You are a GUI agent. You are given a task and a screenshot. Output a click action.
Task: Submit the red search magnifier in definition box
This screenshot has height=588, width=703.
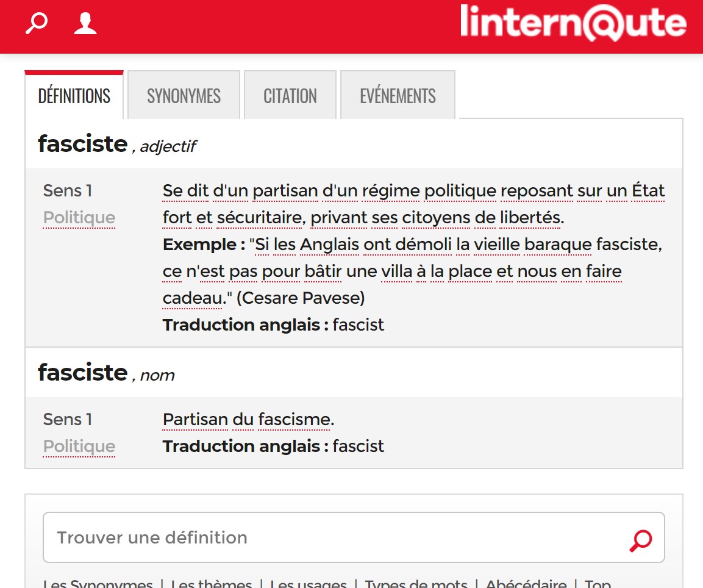[641, 540]
